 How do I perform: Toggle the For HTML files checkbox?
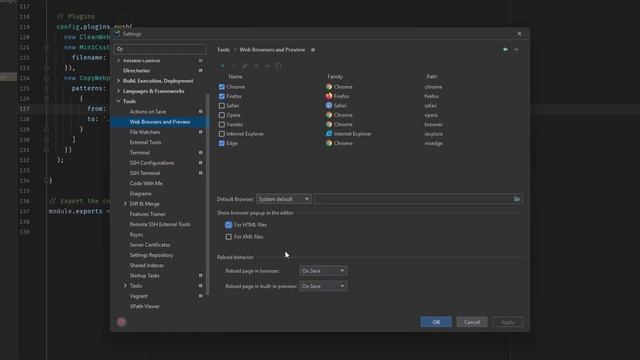229,225
